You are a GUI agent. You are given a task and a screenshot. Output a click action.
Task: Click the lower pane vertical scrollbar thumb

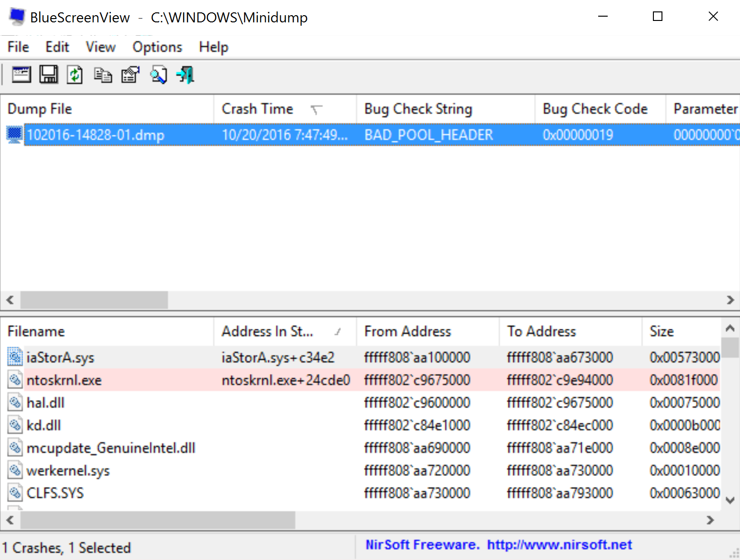(x=730, y=347)
